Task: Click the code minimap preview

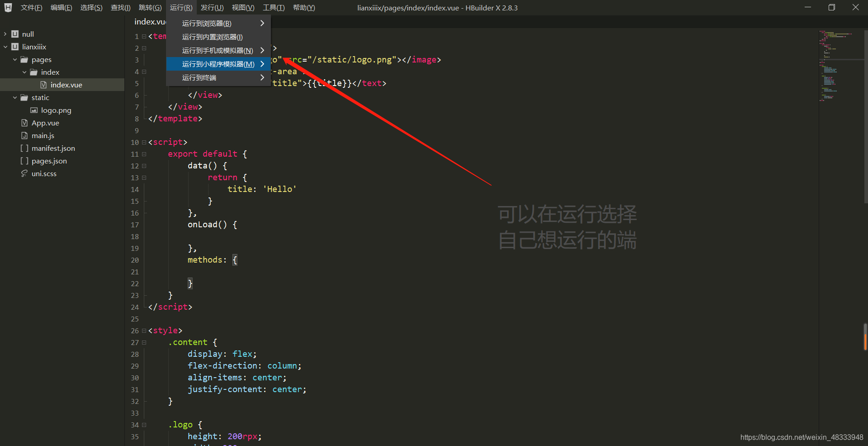Action: coord(841,66)
